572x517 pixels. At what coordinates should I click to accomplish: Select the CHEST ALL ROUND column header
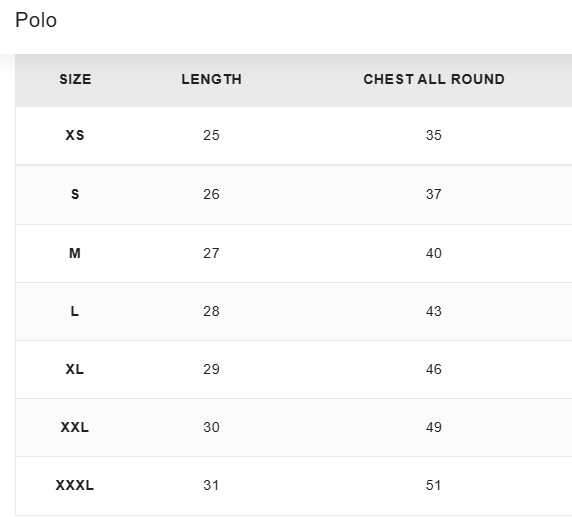pyautogui.click(x=434, y=79)
